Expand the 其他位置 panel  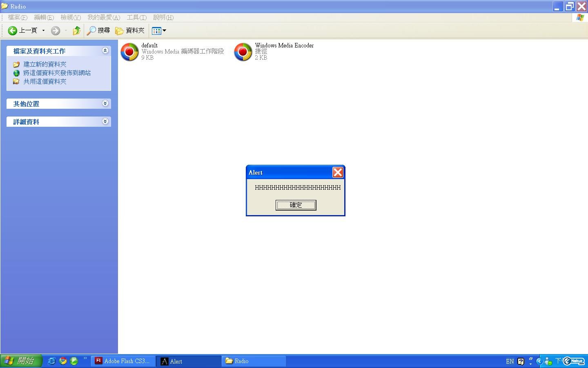[x=105, y=103]
